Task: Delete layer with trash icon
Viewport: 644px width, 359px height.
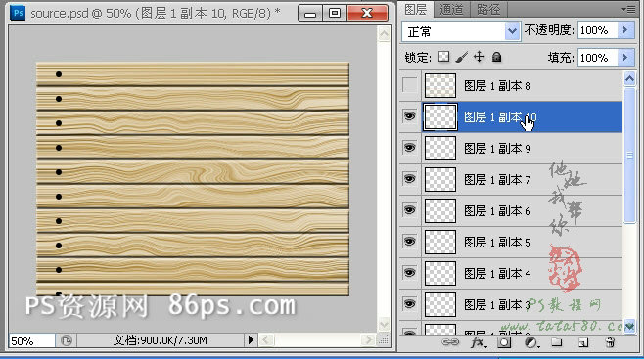Action: point(610,342)
